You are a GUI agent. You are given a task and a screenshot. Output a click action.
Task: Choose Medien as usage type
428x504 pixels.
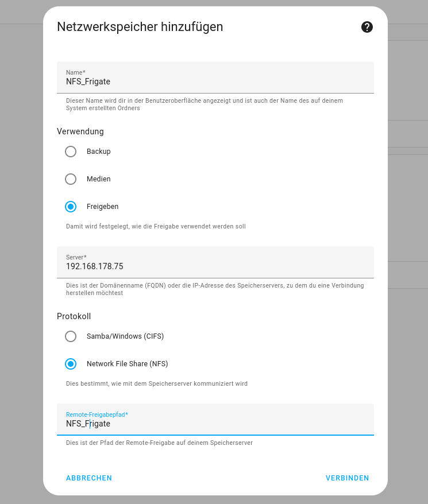(71, 179)
